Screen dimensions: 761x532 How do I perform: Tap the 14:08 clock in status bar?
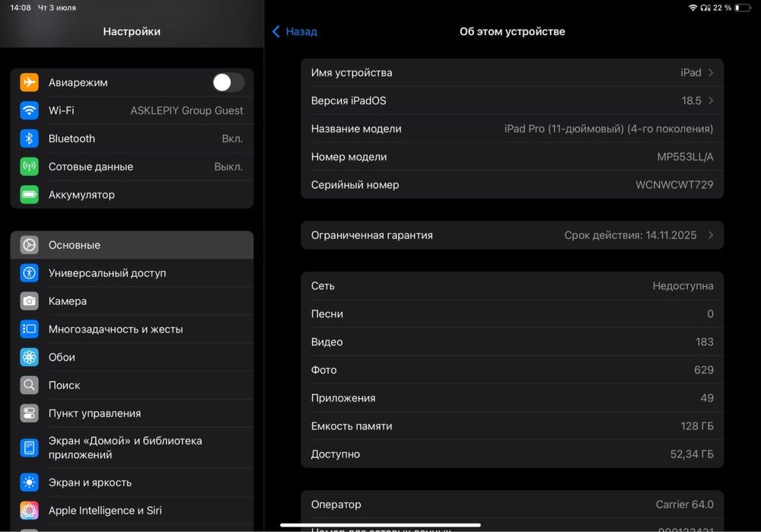point(21,8)
